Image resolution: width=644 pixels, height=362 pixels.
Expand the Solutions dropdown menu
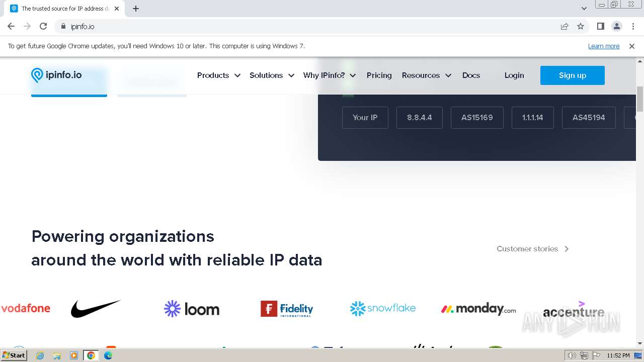[x=272, y=75]
